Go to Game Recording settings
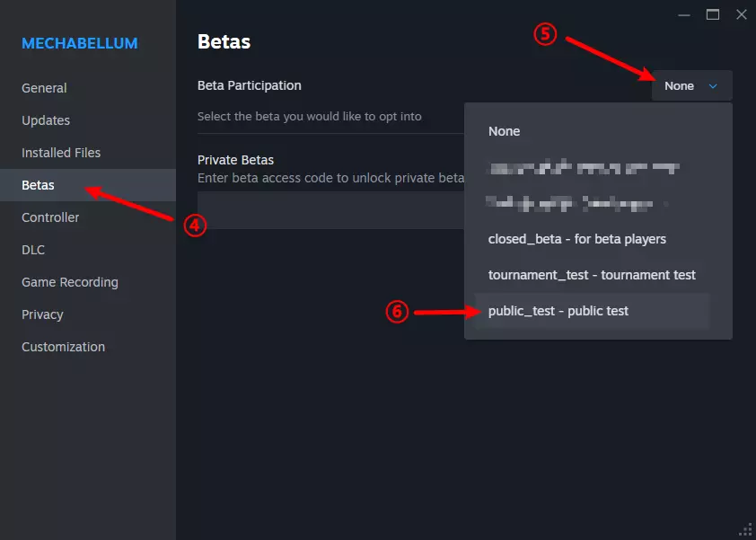This screenshot has width=756, height=540. [70, 282]
